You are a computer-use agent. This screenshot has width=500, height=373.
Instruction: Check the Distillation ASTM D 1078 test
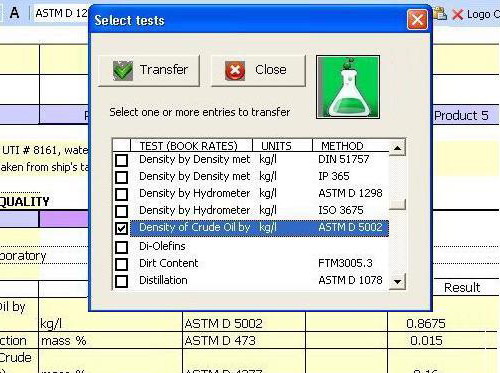(x=121, y=281)
